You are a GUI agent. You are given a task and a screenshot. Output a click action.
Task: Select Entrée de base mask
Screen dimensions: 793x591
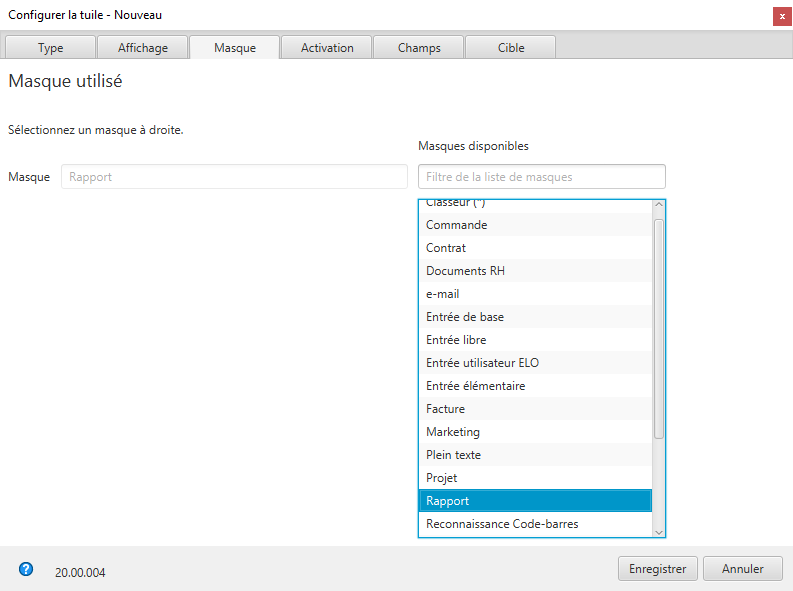536,316
